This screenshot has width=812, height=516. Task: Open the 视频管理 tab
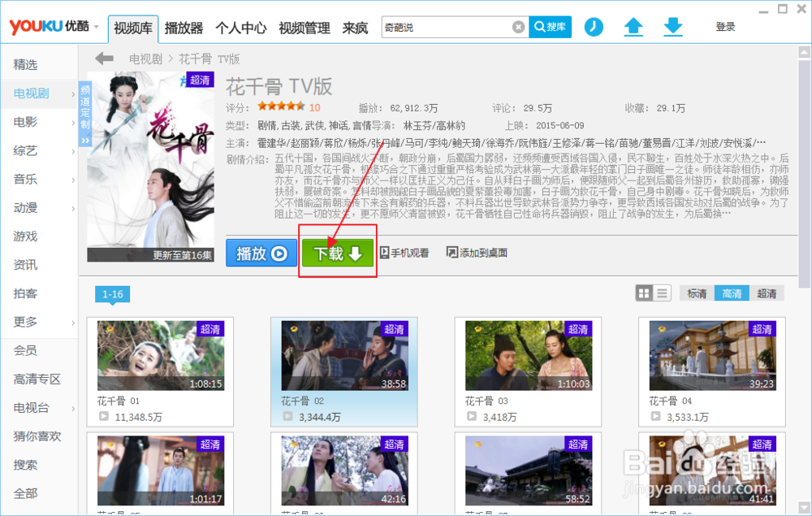pos(304,28)
